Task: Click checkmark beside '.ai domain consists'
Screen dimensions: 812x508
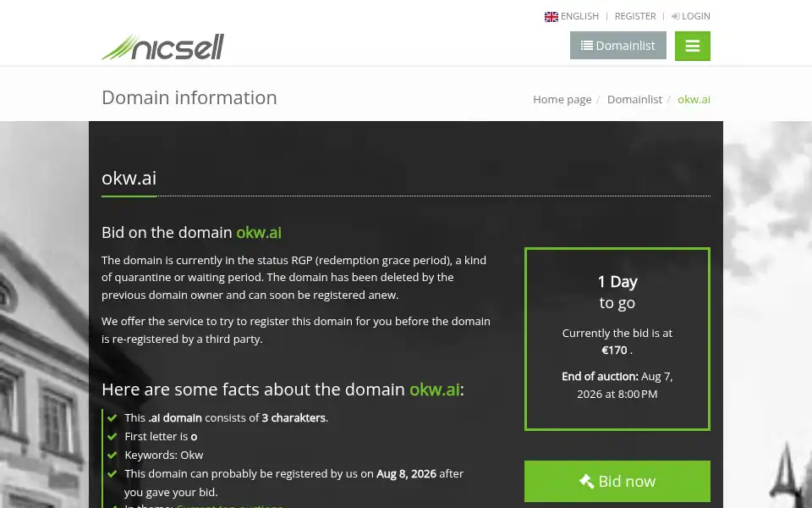Action: [112, 417]
